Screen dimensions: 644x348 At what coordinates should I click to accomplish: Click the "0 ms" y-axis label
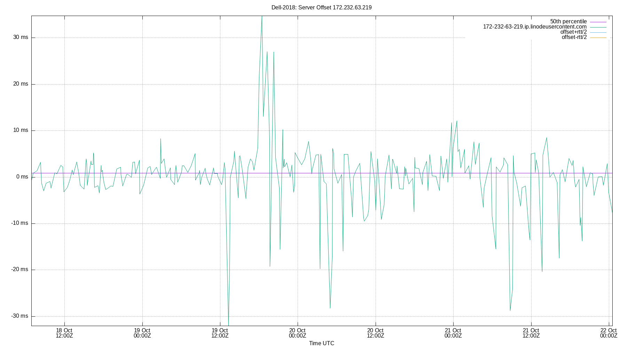point(22,177)
